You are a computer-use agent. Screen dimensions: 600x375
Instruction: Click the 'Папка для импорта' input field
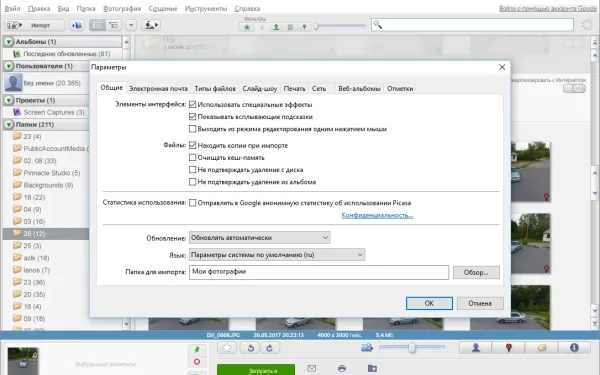[319, 272]
